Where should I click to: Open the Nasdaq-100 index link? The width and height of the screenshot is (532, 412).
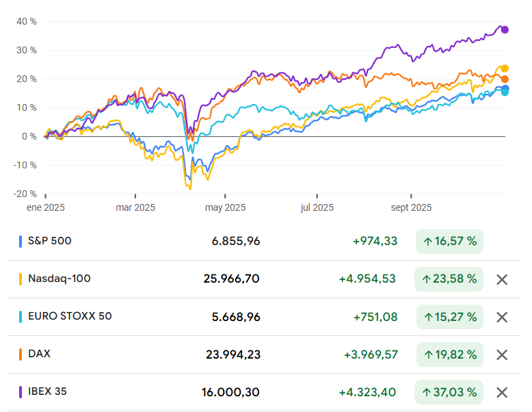(x=59, y=279)
